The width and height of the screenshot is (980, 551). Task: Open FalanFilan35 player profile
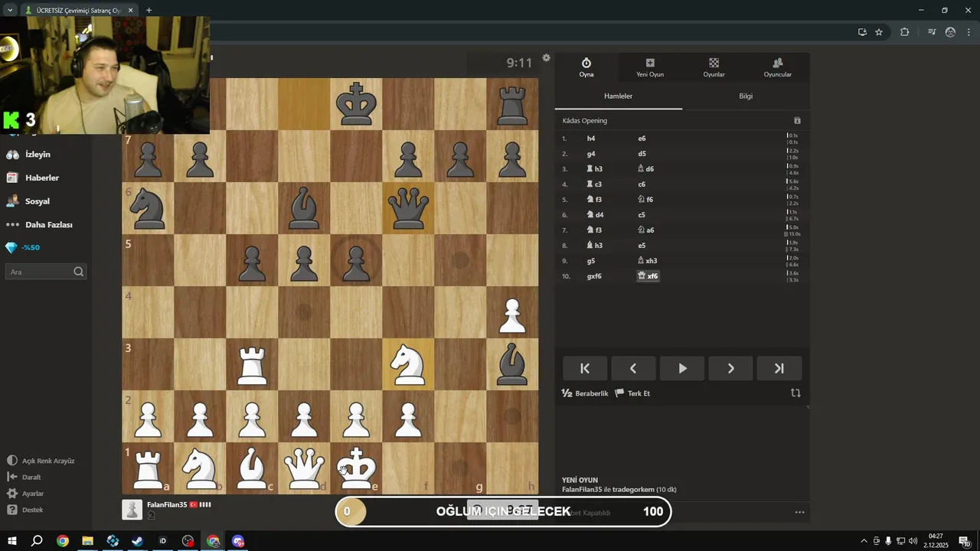coord(168,505)
